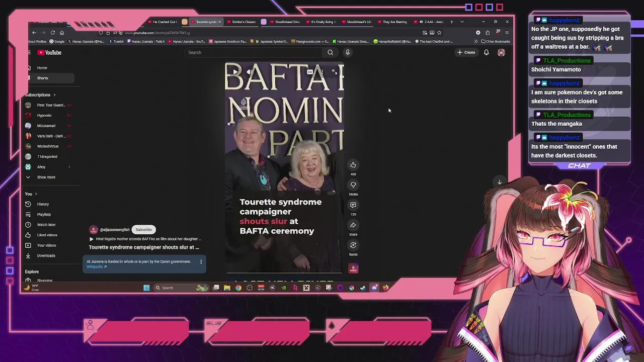644x362 pixels.
Task: Mute the short's volume
Action: pyautogui.click(x=249, y=72)
